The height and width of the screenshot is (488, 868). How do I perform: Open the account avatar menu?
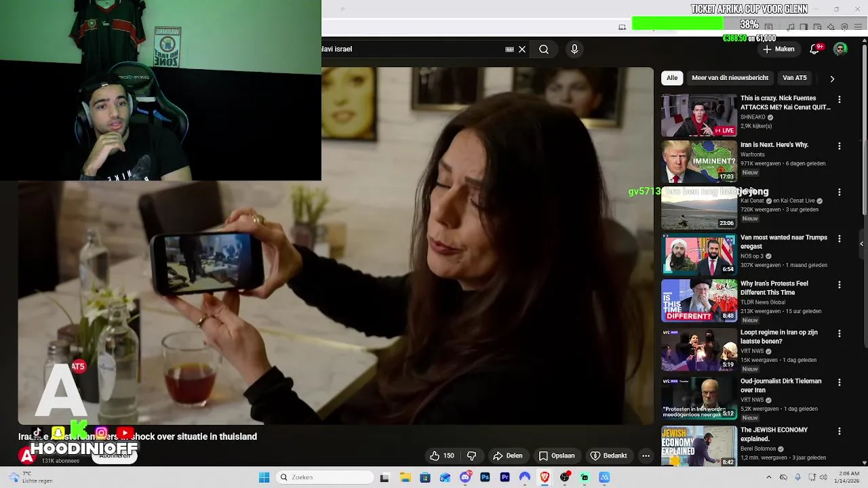tap(840, 49)
